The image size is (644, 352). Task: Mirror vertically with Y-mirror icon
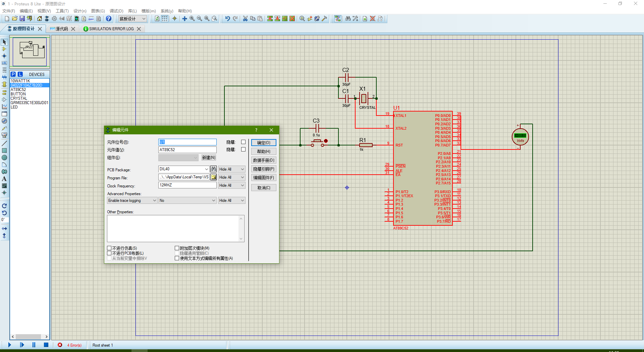pos(4,236)
